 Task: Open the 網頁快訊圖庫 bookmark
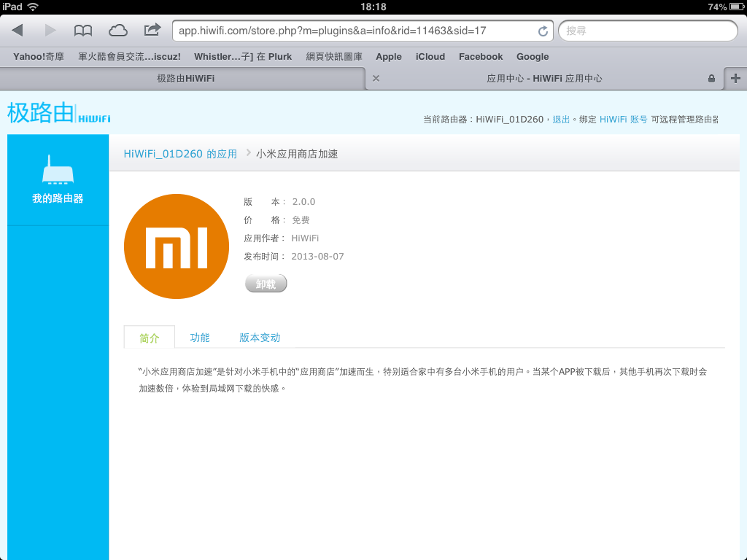tap(334, 57)
